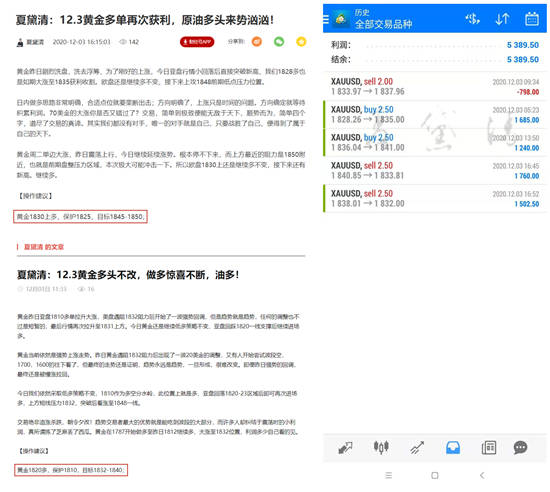Click the timestamp 2020.12.03 16:52
Image resolution: width=550 pixels, height=492 pixels.
coord(516,194)
